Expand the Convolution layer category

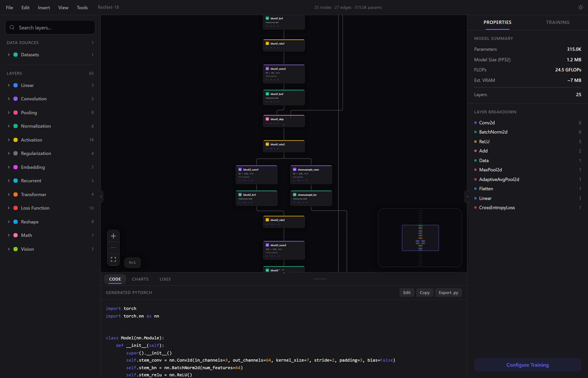(x=9, y=99)
